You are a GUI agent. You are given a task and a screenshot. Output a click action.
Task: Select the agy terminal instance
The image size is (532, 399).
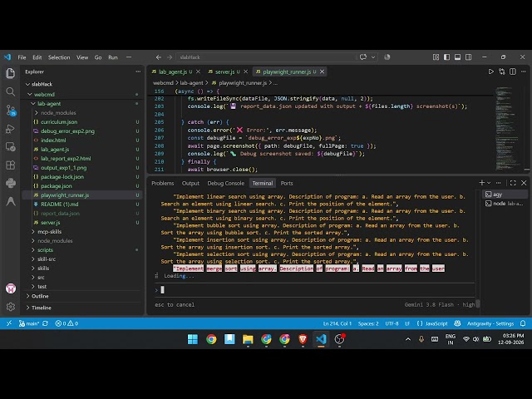point(505,195)
